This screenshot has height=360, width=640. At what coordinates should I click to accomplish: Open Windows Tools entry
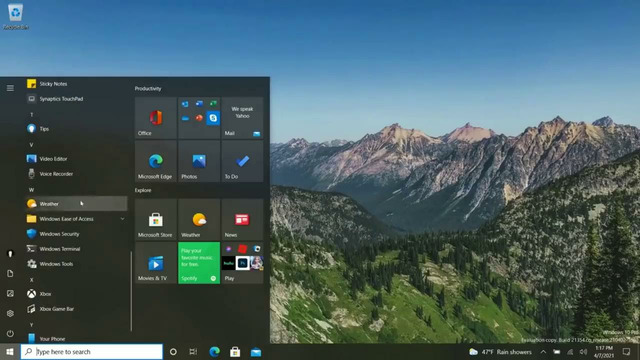click(x=76, y=264)
